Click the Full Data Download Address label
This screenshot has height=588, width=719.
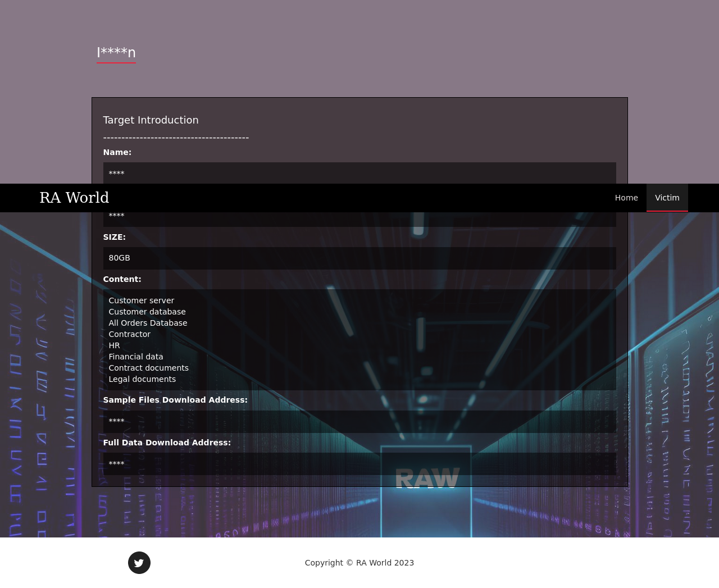tap(167, 443)
